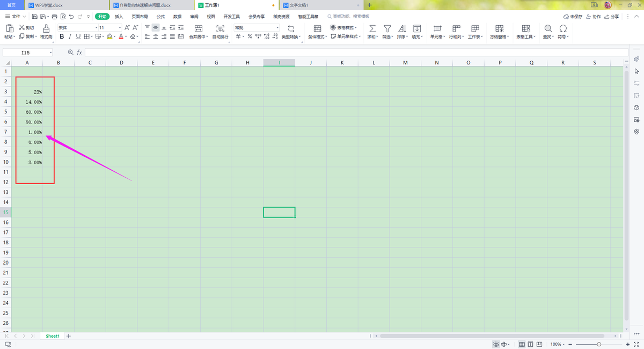
Task: Click the Cut scissors tool
Action: point(26,27)
